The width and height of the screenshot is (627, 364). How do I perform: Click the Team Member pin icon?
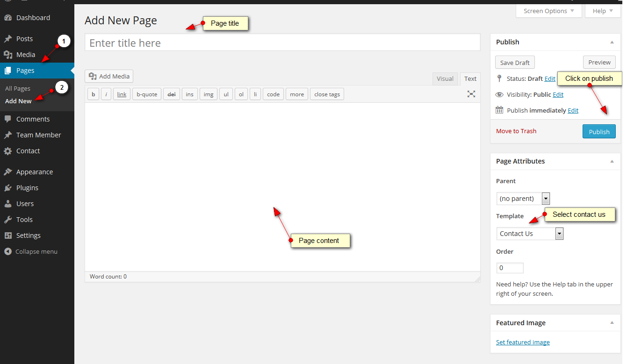click(x=8, y=135)
